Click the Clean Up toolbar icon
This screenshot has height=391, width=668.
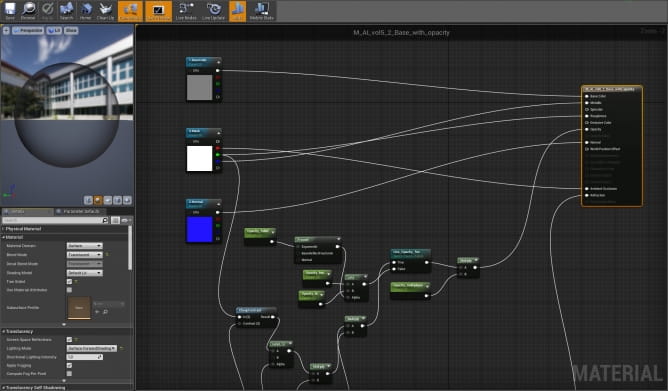pyautogui.click(x=105, y=11)
